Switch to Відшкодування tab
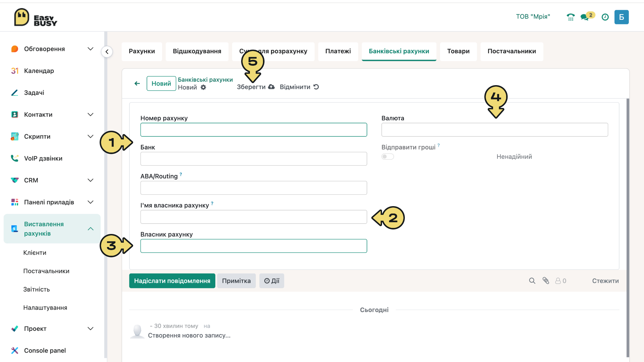 pyautogui.click(x=197, y=52)
